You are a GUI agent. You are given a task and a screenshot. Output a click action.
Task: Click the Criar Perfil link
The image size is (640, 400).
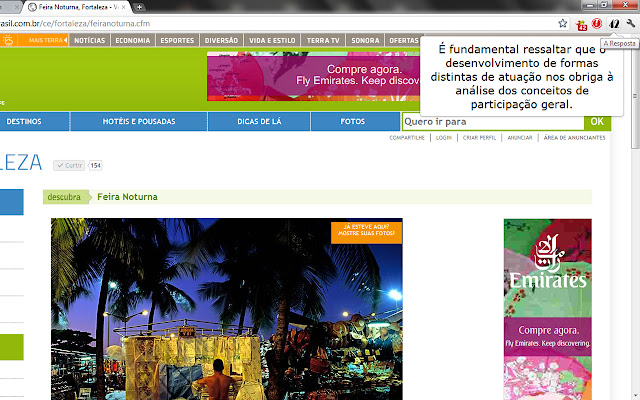point(479,137)
